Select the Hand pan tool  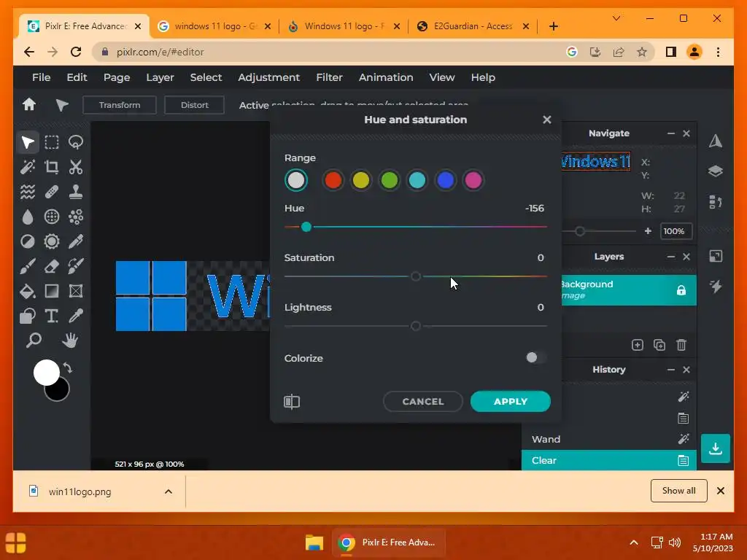[70, 341]
